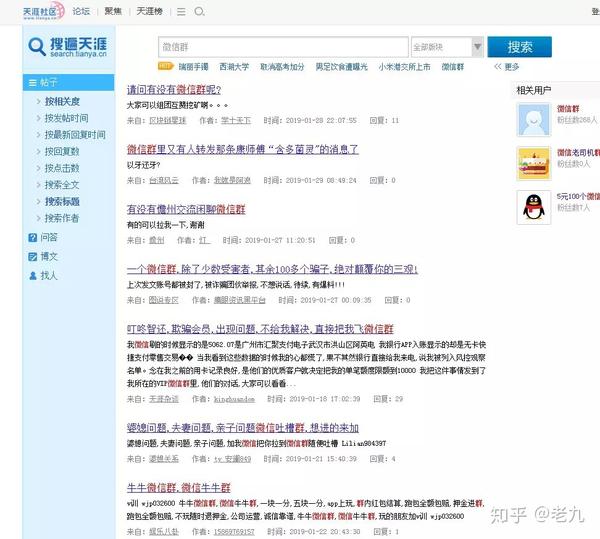Click the Tianya community logo
Screen dimensions: 600x539
(43, 11)
